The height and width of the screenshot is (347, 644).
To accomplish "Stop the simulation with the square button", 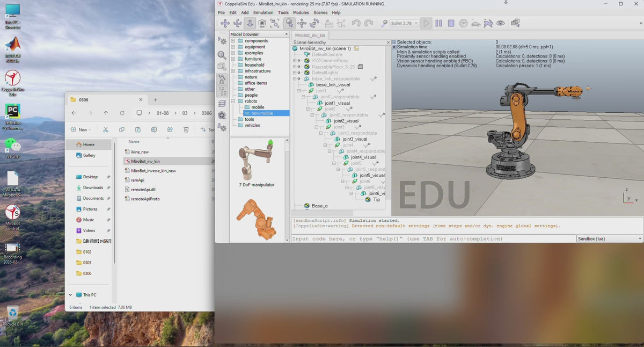I will click(451, 23).
